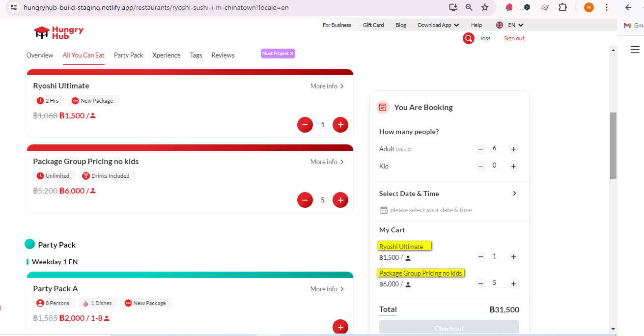Switch to the Reviews tab
This screenshot has width=644, height=336.
coord(223,55)
